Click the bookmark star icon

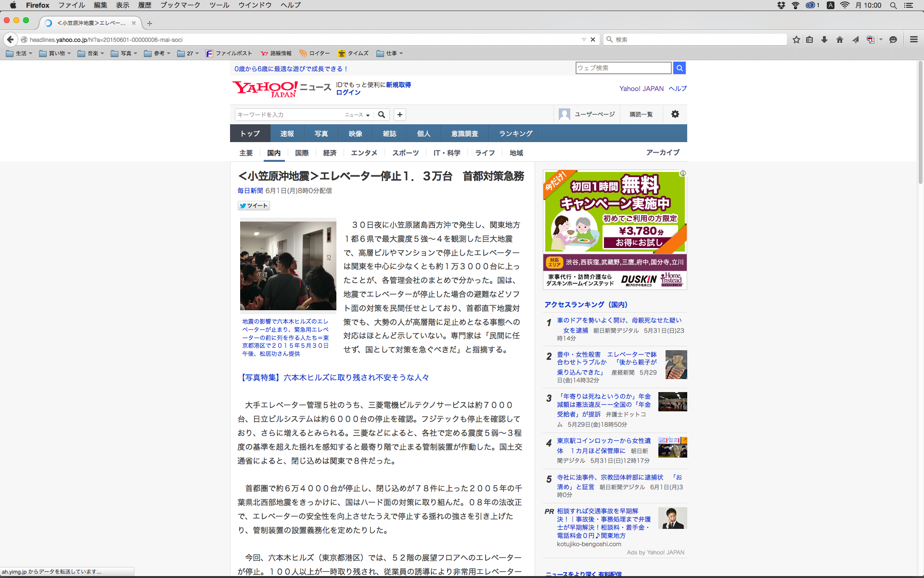[x=796, y=39]
